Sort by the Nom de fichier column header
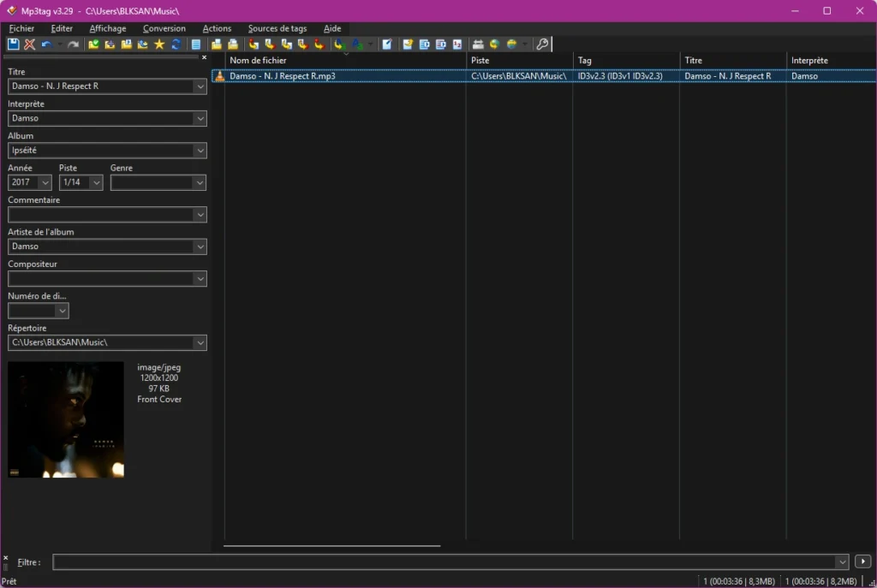The image size is (877, 588). (346, 61)
